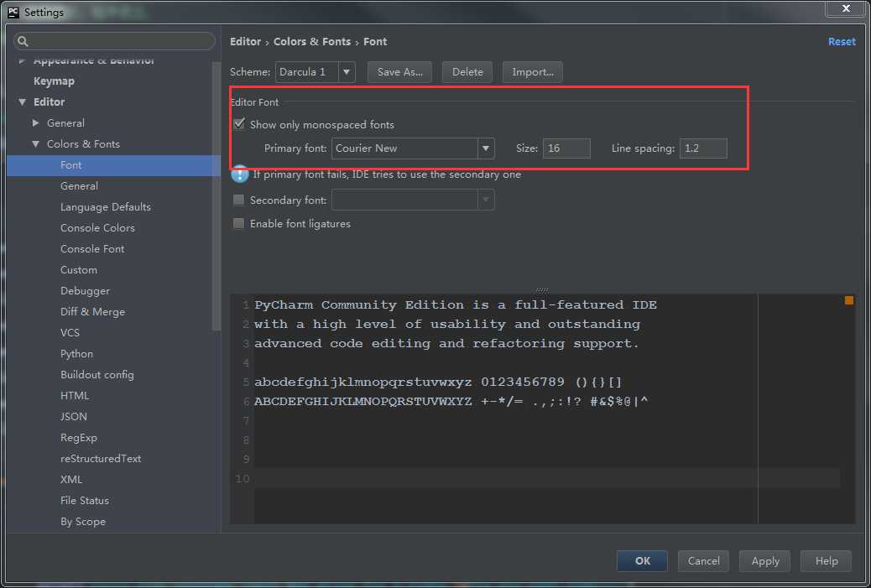Screen dimensions: 871x588
Task: Select General under Colors & Fonts
Action: [79, 186]
